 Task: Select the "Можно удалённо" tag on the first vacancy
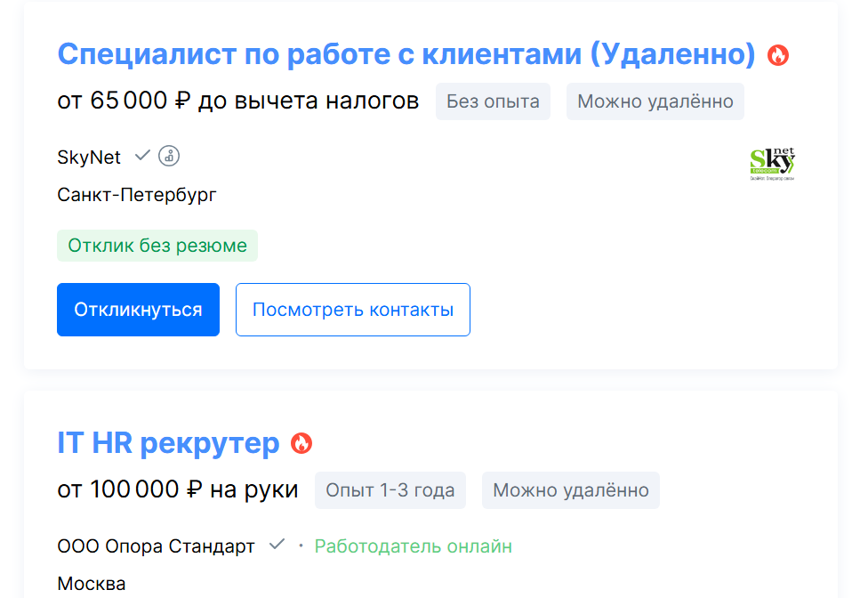coord(655,101)
